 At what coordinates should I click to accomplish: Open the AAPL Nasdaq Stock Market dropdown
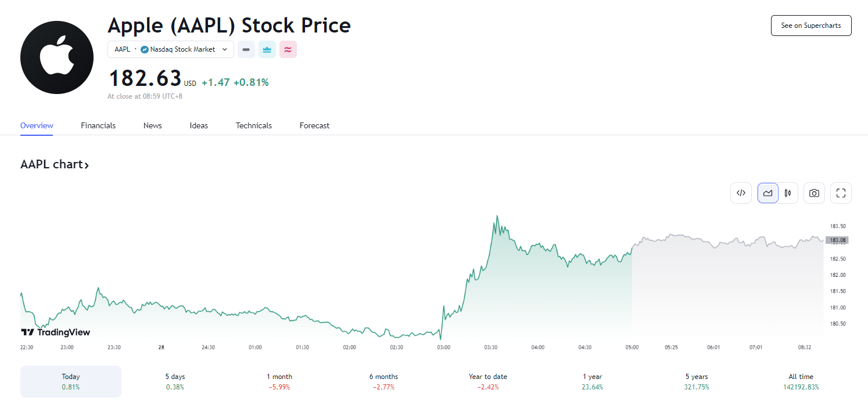click(171, 50)
